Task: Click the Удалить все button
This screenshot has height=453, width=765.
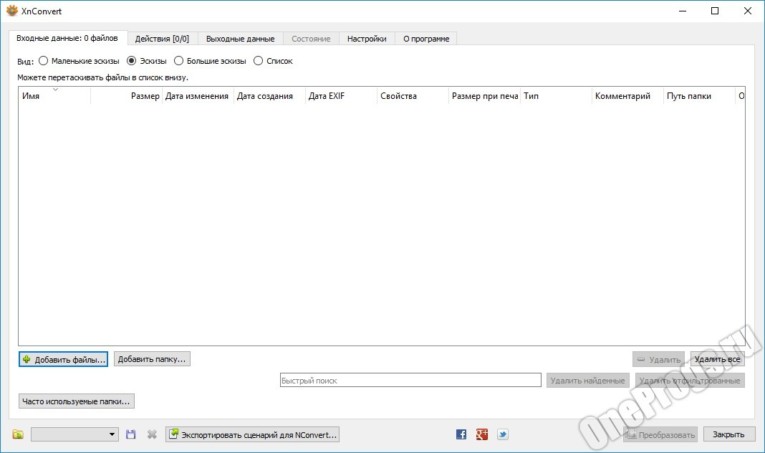Action: click(717, 359)
